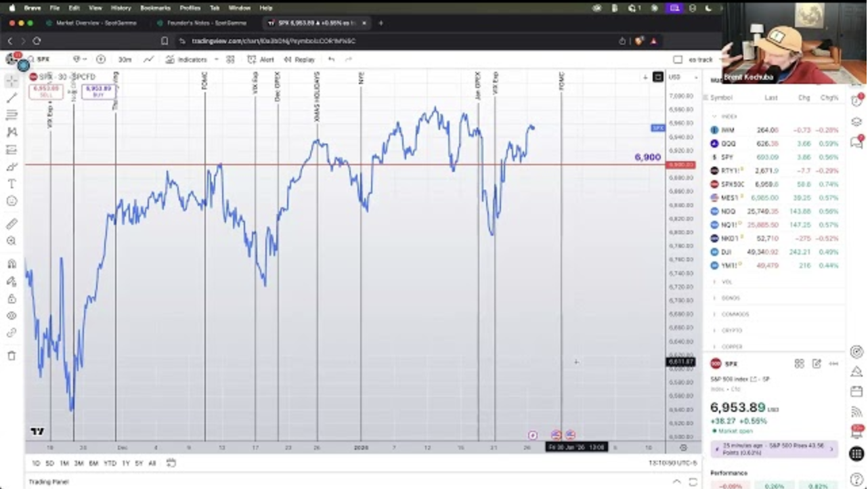Select the trend line drawing tool

[x=12, y=98]
